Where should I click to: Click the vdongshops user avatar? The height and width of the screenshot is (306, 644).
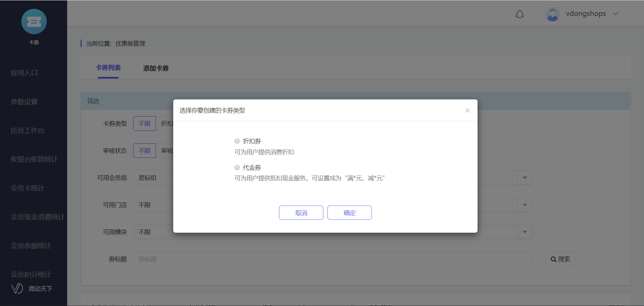click(552, 14)
